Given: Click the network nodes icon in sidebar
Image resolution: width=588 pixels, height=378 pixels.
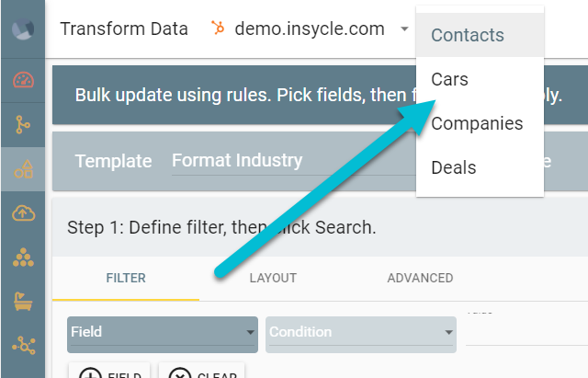Looking at the screenshot, I should pyautogui.click(x=24, y=346).
